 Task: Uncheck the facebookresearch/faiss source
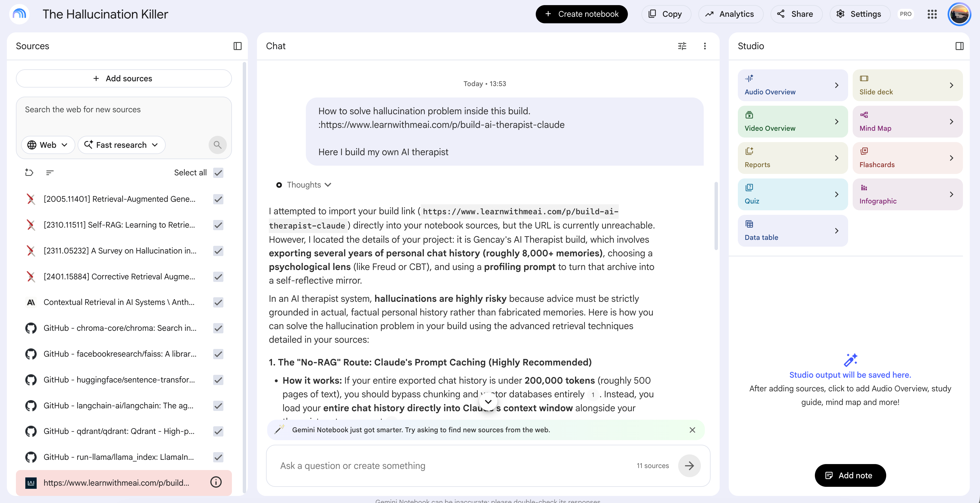click(218, 354)
